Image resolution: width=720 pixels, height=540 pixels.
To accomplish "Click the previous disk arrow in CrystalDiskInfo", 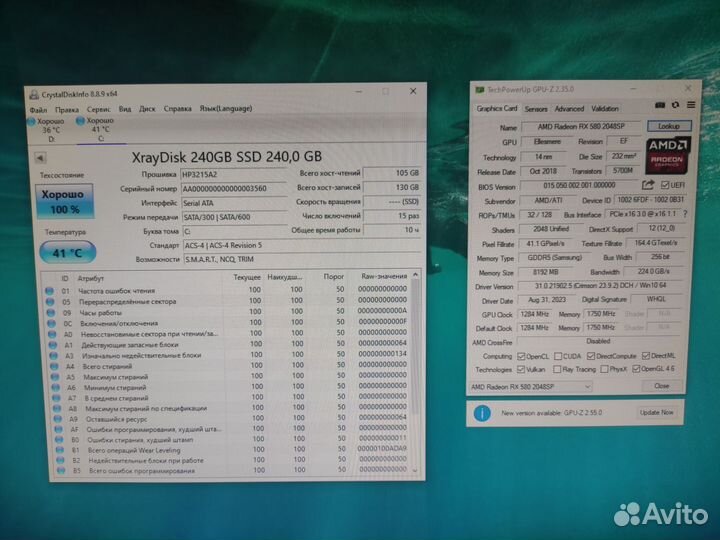I will 42,158.
